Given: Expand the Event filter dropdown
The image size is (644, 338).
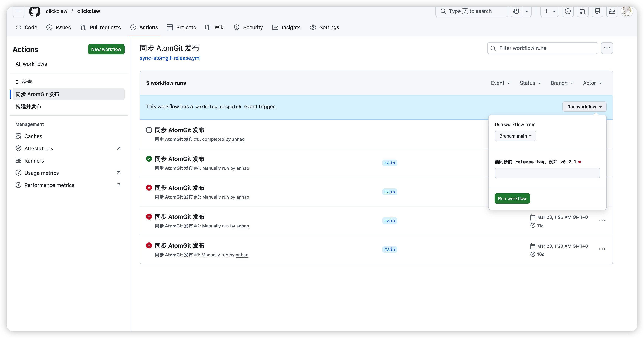Looking at the screenshot, I should [x=501, y=83].
